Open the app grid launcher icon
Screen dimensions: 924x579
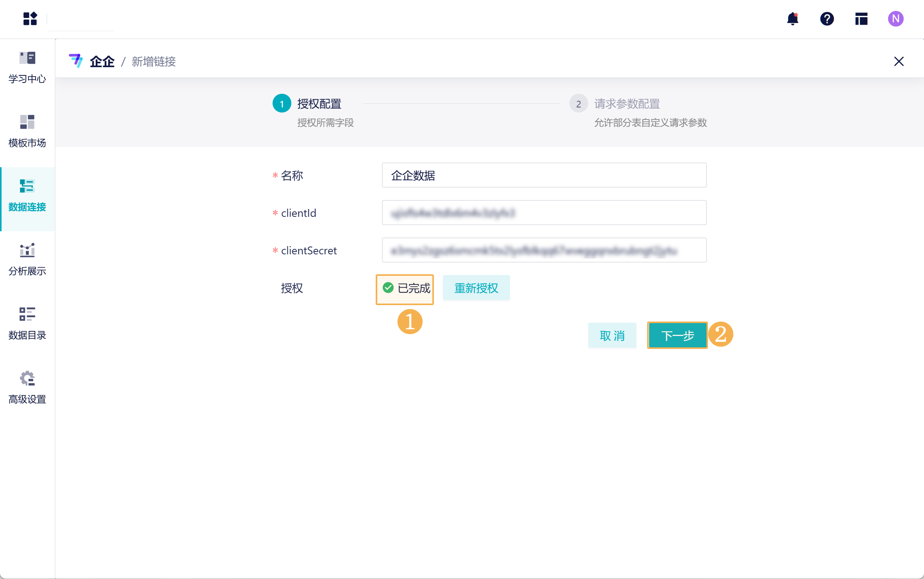(30, 18)
